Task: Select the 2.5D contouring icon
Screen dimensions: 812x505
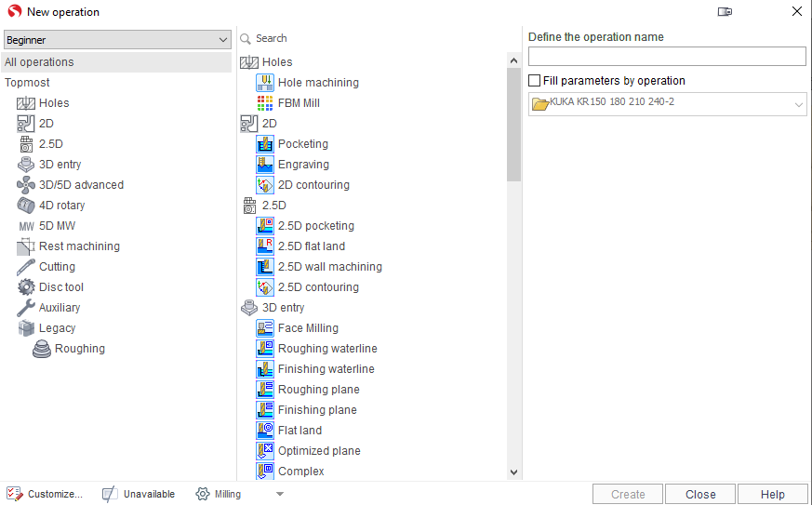Action: click(x=265, y=287)
